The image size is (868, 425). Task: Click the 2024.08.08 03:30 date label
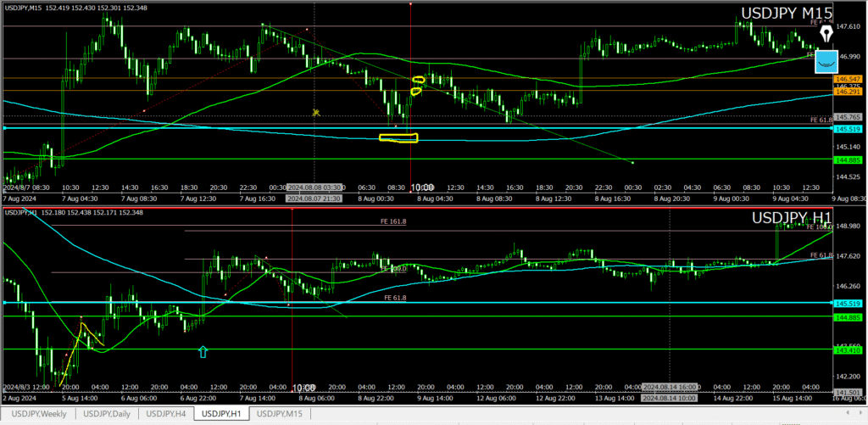314,187
